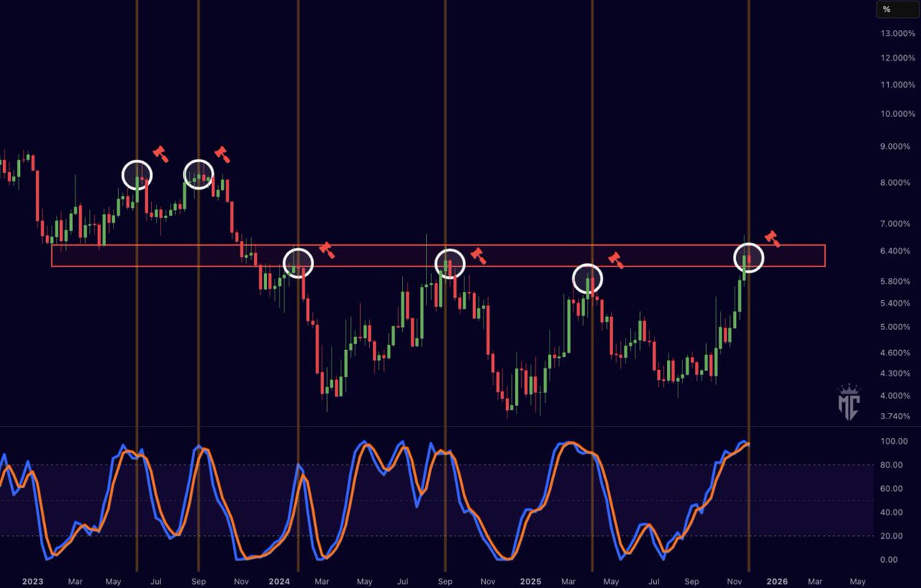Click the 2023 label on time axis
This screenshot has width=921, height=588.
(x=34, y=582)
